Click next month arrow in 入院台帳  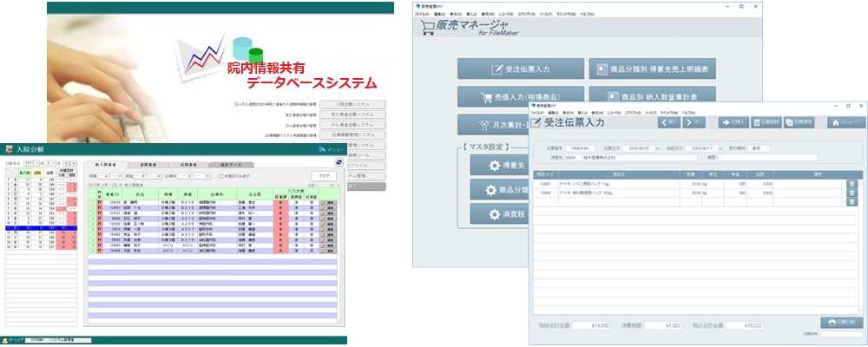pos(74,163)
